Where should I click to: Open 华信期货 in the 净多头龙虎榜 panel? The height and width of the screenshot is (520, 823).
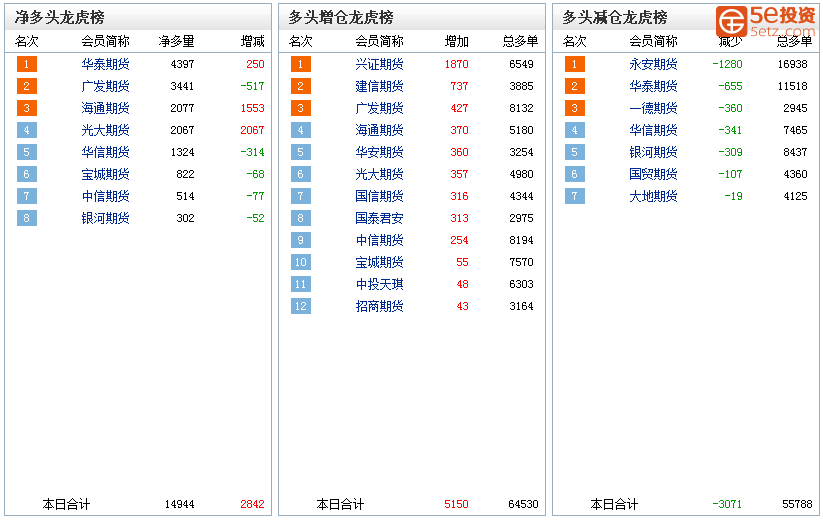point(105,152)
